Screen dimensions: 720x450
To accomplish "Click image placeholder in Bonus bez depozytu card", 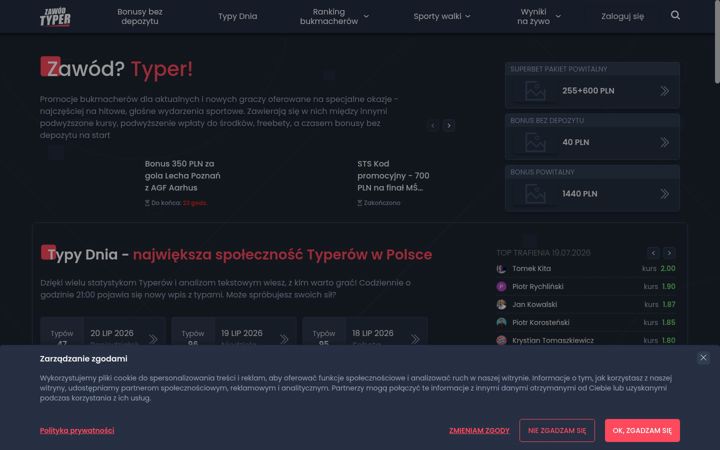I will click(535, 142).
